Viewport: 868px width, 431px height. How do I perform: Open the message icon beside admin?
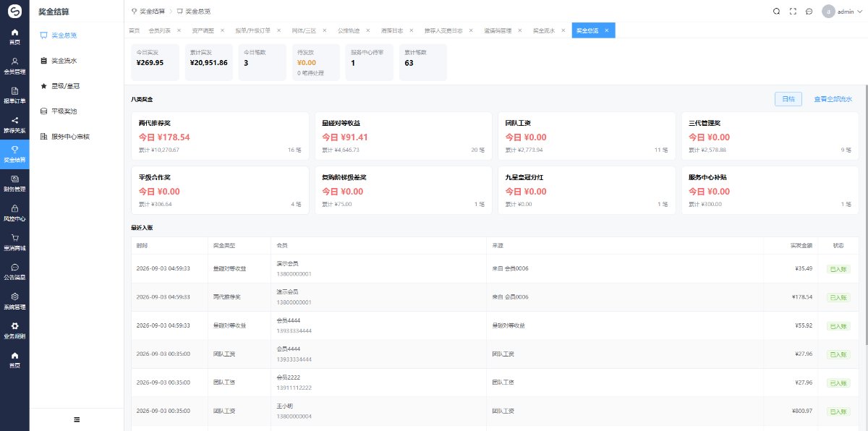point(809,12)
